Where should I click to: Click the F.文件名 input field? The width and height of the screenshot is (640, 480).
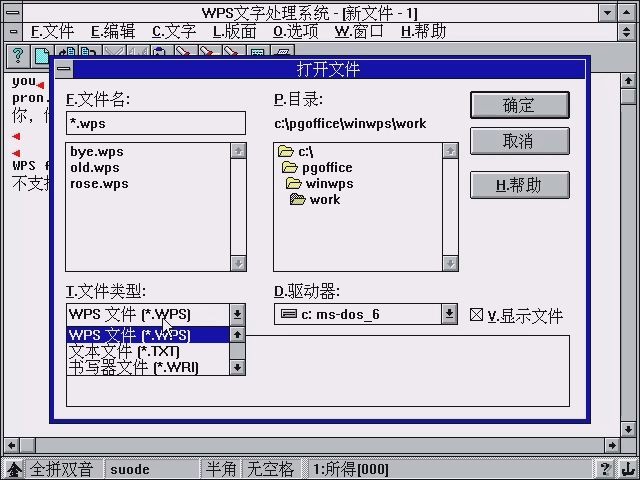coord(156,123)
